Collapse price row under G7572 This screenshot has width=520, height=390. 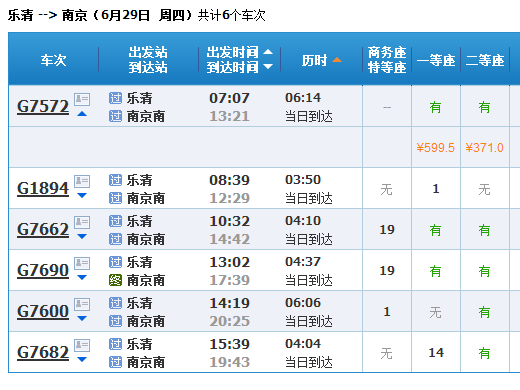coord(82,114)
